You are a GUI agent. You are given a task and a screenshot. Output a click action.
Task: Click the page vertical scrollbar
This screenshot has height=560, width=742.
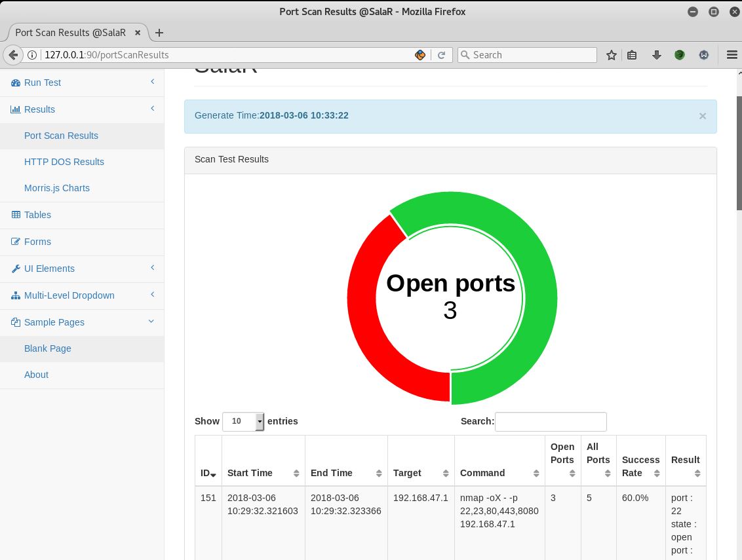tap(739, 153)
